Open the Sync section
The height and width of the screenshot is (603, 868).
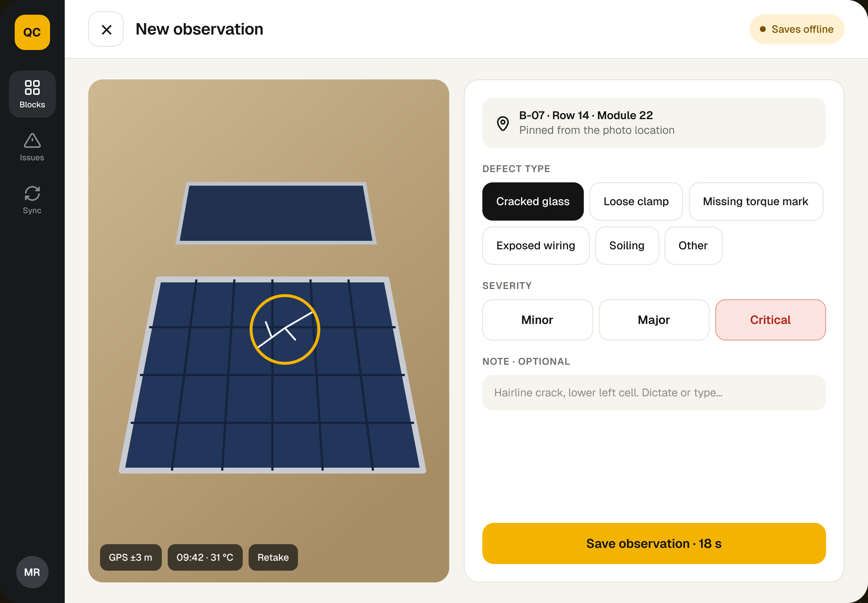pos(32,200)
